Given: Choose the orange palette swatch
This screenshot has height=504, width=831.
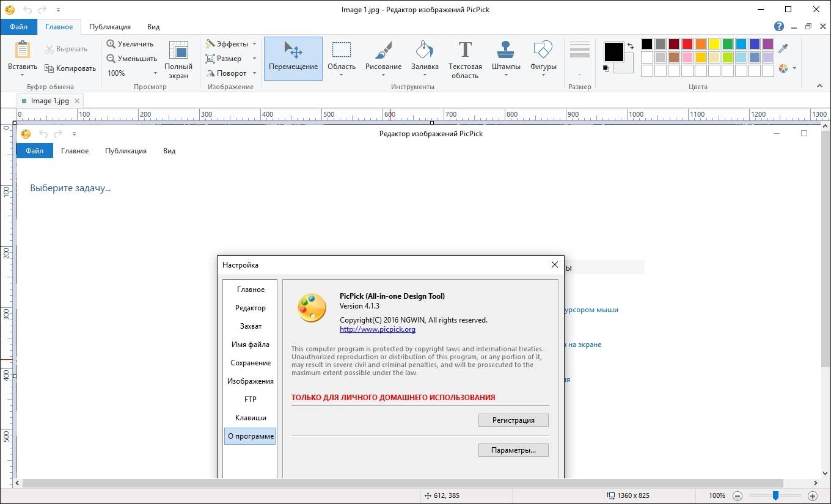Looking at the screenshot, I should (701, 44).
